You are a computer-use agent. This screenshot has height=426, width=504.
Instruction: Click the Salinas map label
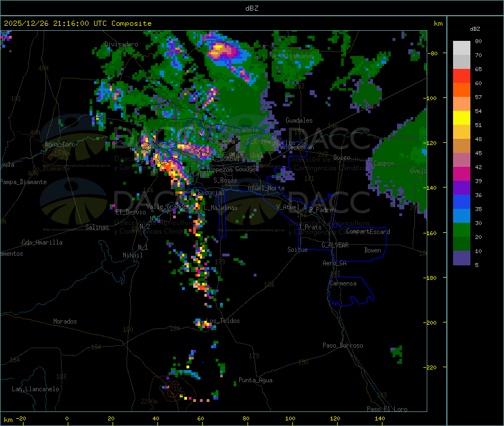click(x=97, y=227)
